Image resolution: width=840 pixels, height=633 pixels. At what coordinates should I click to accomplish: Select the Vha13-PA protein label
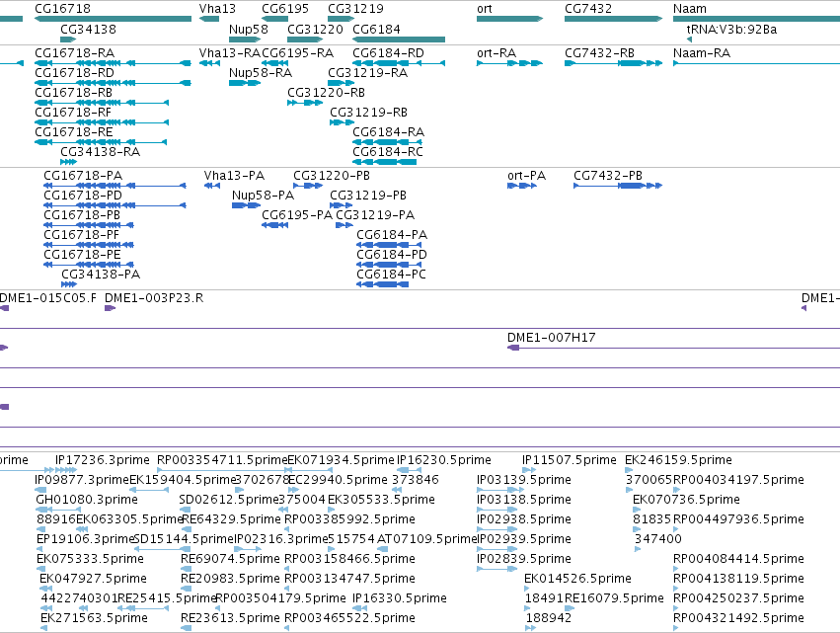(x=234, y=176)
